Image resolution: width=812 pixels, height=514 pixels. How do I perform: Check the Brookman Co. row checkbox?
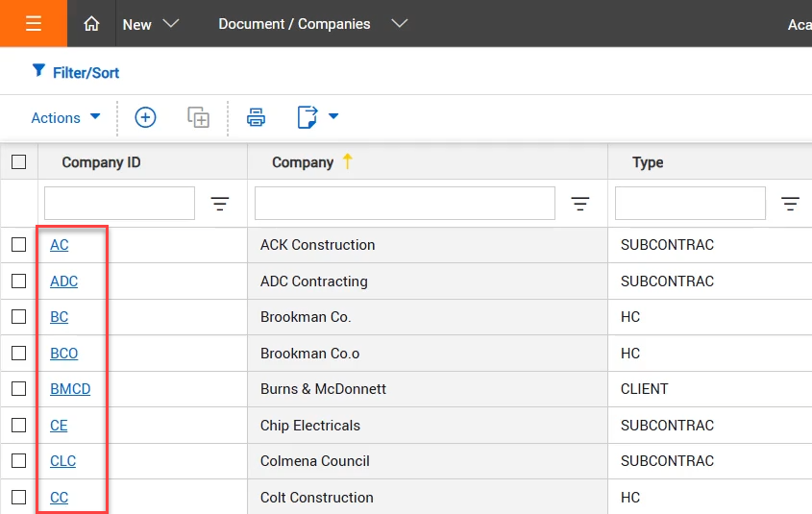(18, 316)
